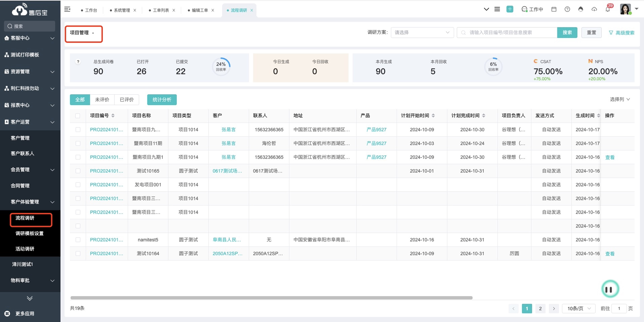Click the 24% 回收率 progress ring
The image size is (644, 322).
(x=221, y=66)
